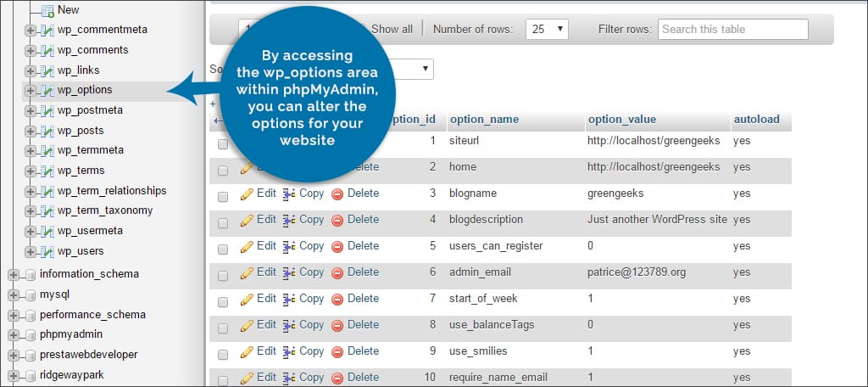Check the box for use_balanceTags row

[223, 326]
